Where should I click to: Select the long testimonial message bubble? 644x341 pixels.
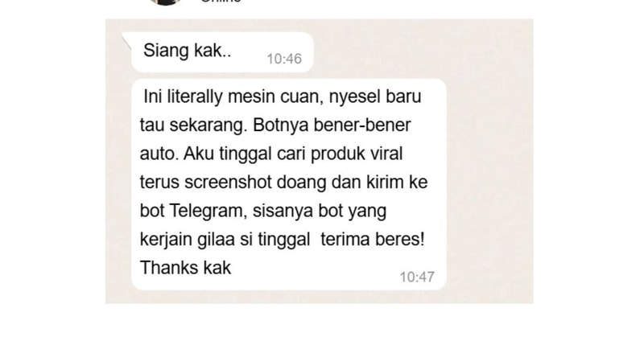pos(289,185)
